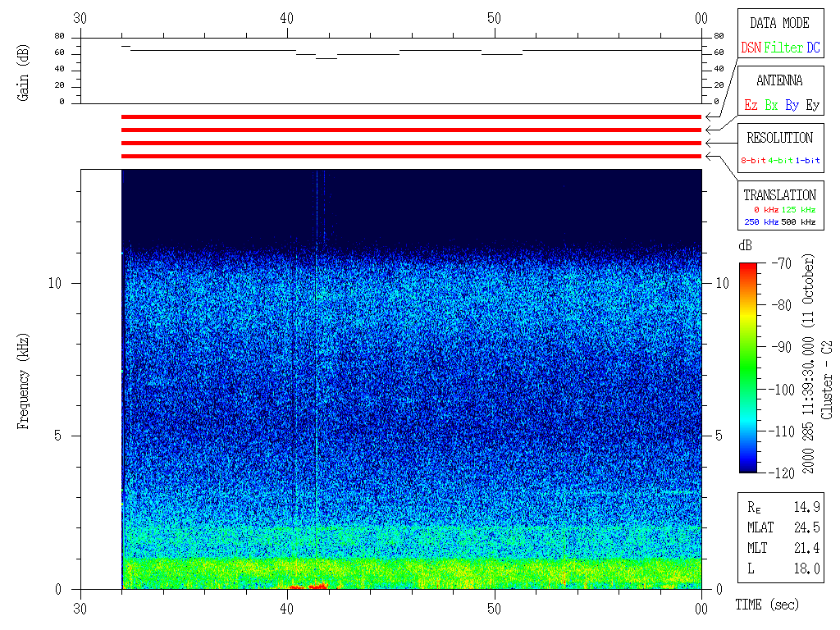Click the top red status bar for Data Mode
Viewport: 840px width, 630px height.
coord(410,117)
